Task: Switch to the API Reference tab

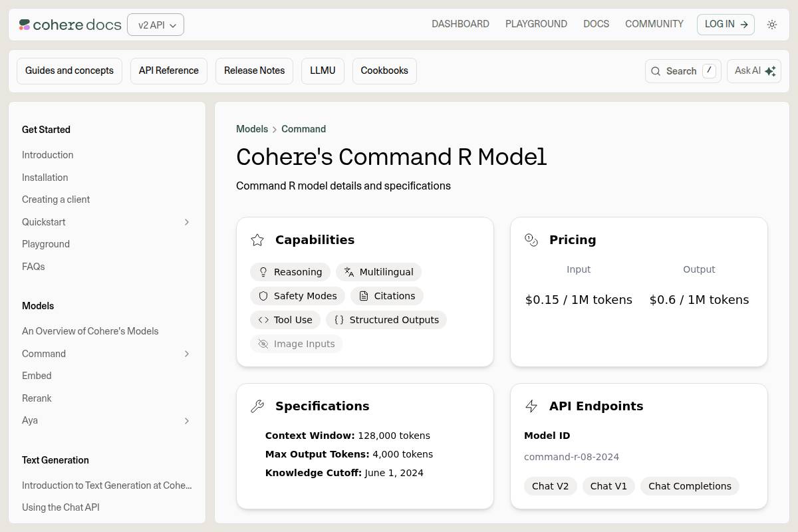Action: [168, 70]
